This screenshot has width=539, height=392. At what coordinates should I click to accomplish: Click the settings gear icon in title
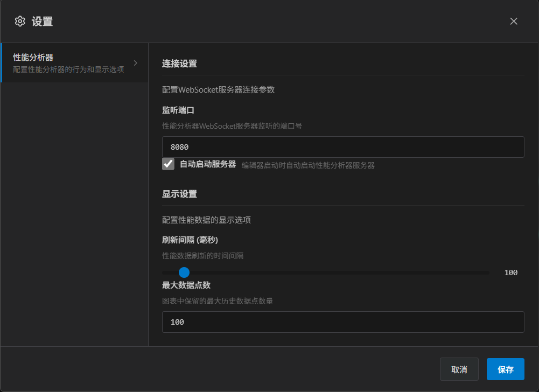(x=20, y=21)
